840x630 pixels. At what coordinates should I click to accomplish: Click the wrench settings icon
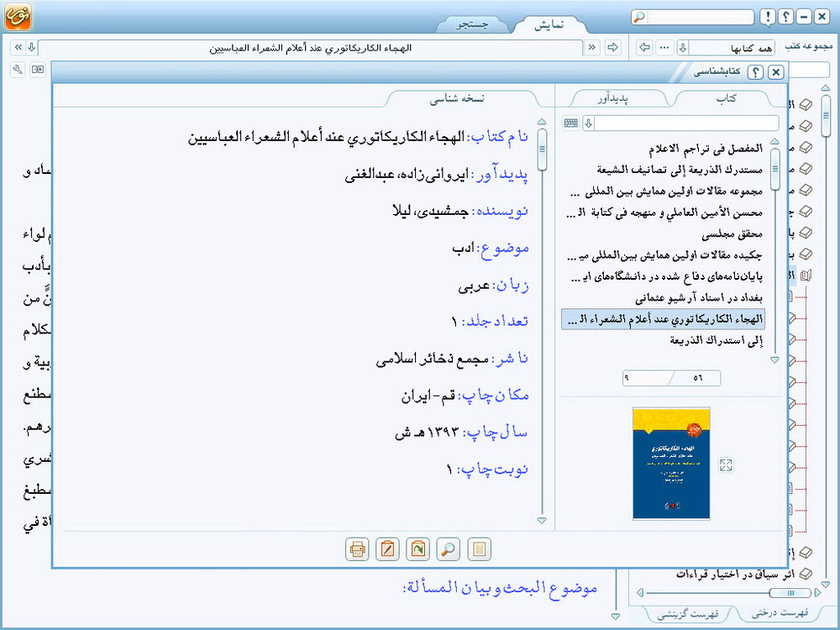[18, 69]
